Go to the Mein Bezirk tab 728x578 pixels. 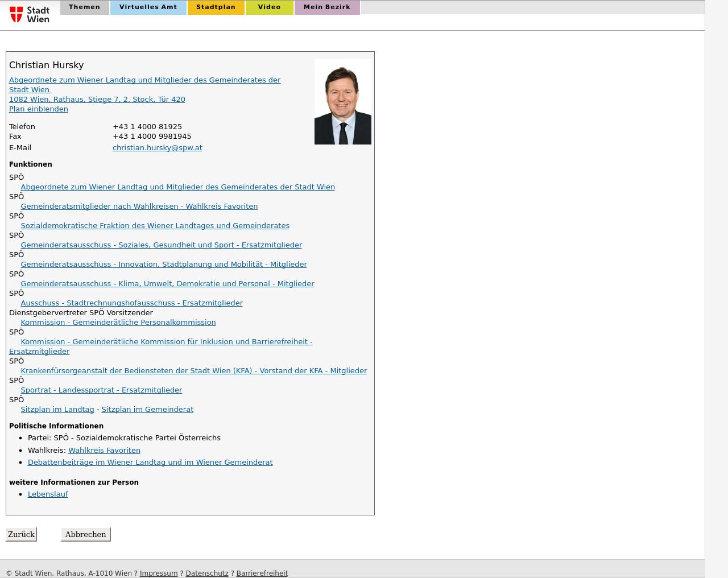pyautogui.click(x=327, y=7)
